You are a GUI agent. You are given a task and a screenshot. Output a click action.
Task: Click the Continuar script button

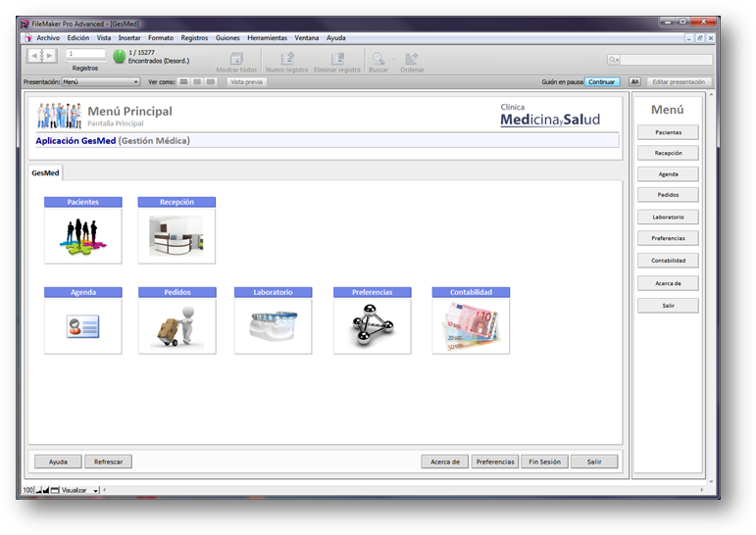602,82
